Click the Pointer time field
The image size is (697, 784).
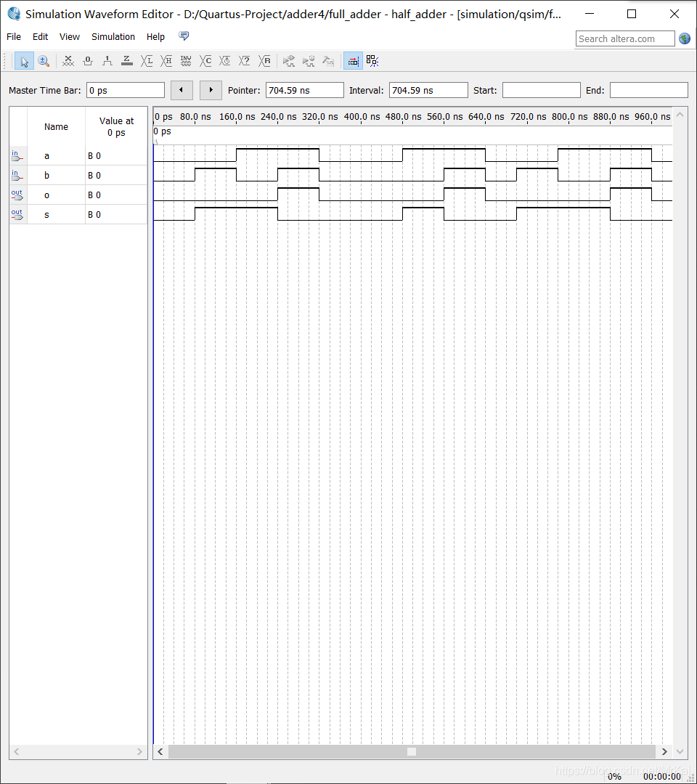coord(304,90)
